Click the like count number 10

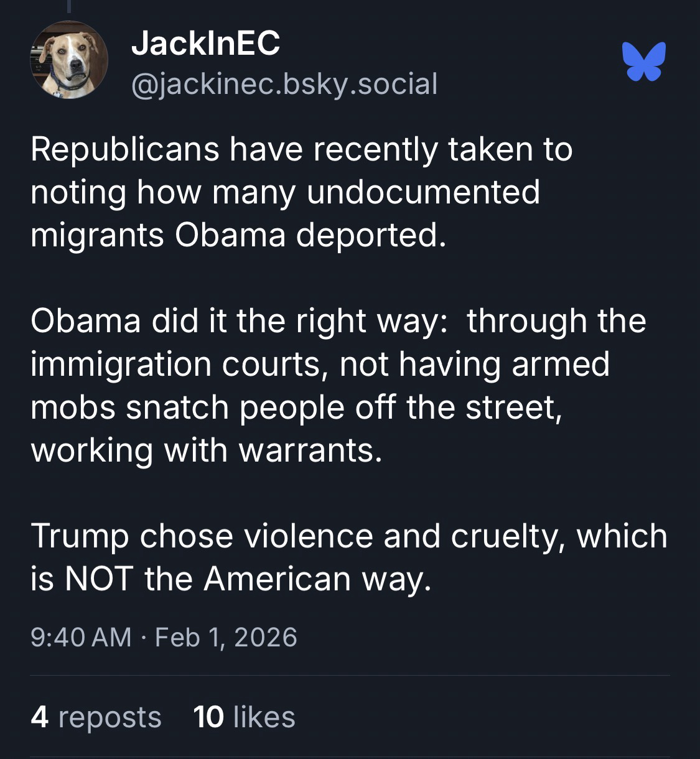[208, 717]
